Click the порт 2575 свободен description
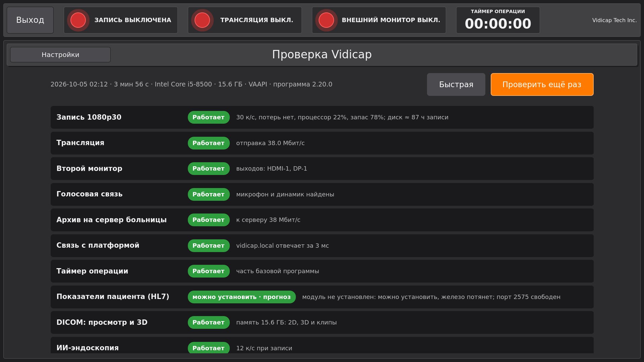644x362 pixels. point(431,297)
